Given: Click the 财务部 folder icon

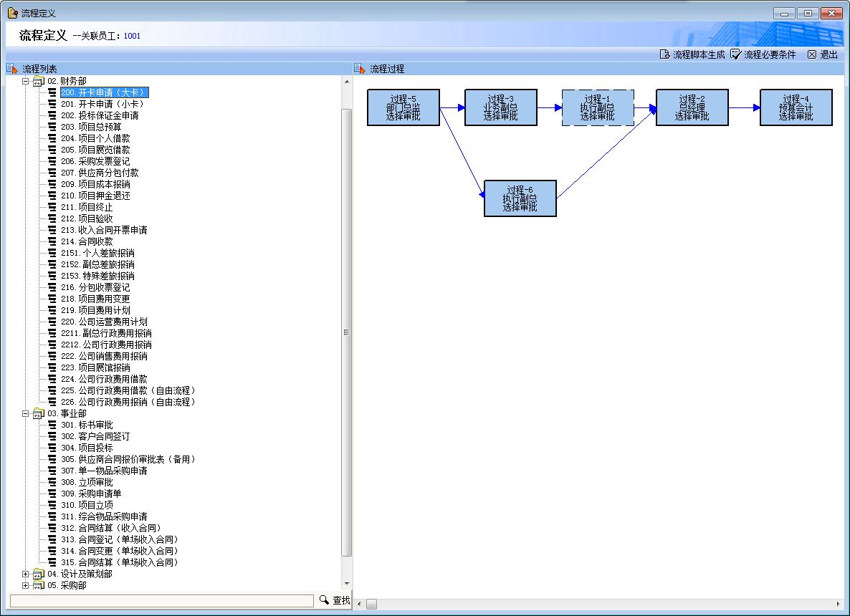Looking at the screenshot, I should [x=39, y=82].
